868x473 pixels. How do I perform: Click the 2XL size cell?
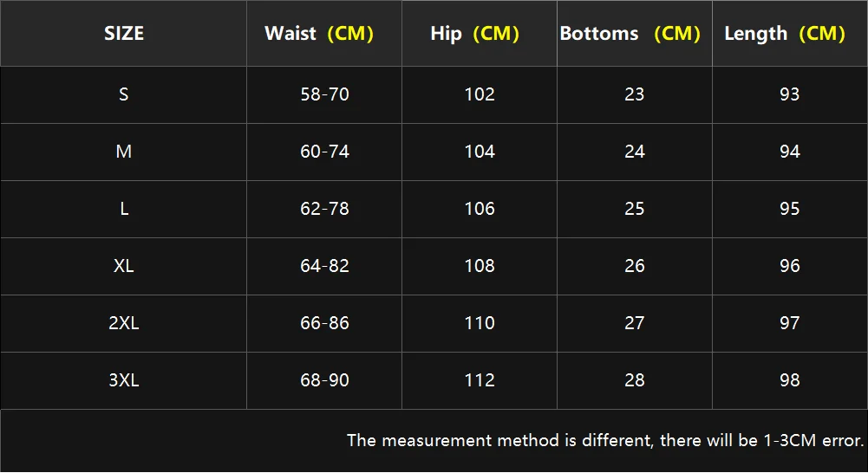tap(124, 323)
